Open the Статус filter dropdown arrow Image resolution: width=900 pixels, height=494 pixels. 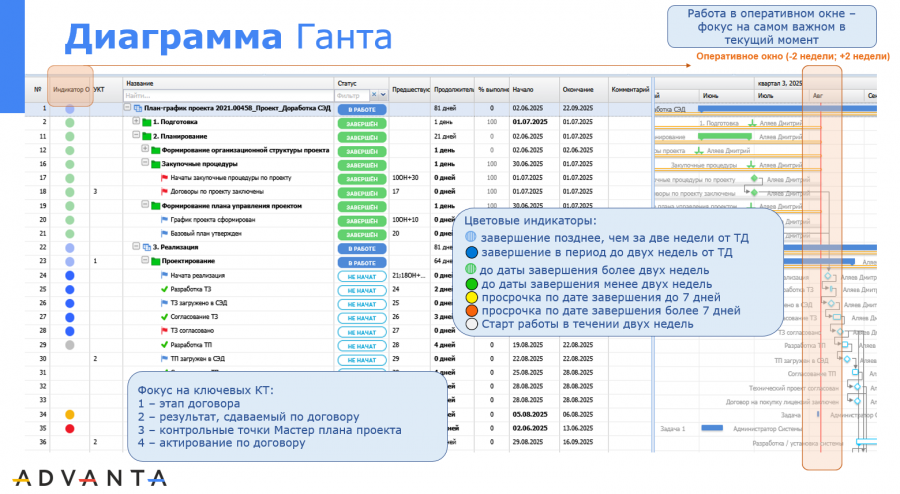coord(385,95)
